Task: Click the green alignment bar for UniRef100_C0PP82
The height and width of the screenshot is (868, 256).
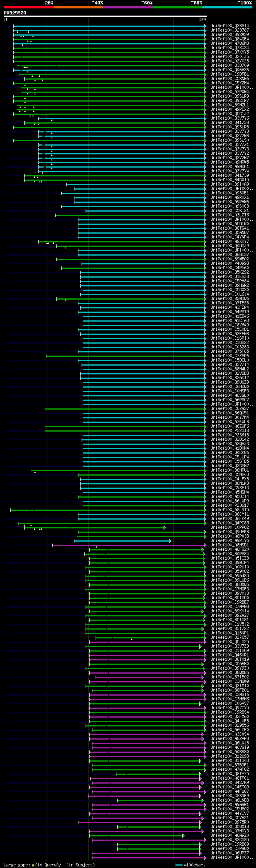Action: pos(95,528)
